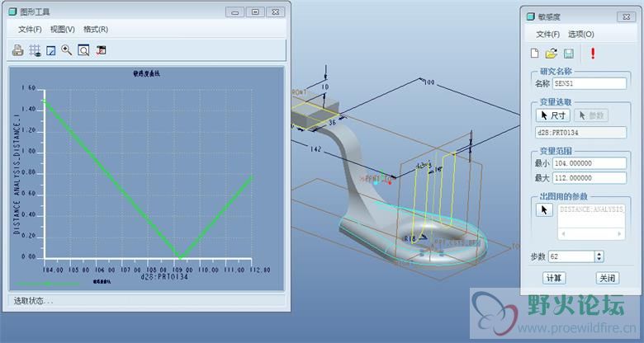Click the DISTANCE_ANALYSIS y-axis label
Image resolution: width=644 pixels, height=343 pixels.
[x=17, y=174]
